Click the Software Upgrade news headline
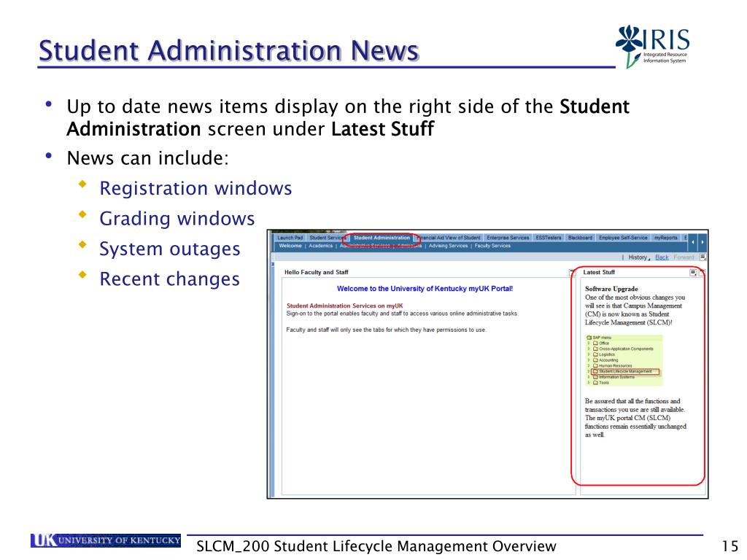This screenshot has width=747, height=560. click(x=611, y=289)
